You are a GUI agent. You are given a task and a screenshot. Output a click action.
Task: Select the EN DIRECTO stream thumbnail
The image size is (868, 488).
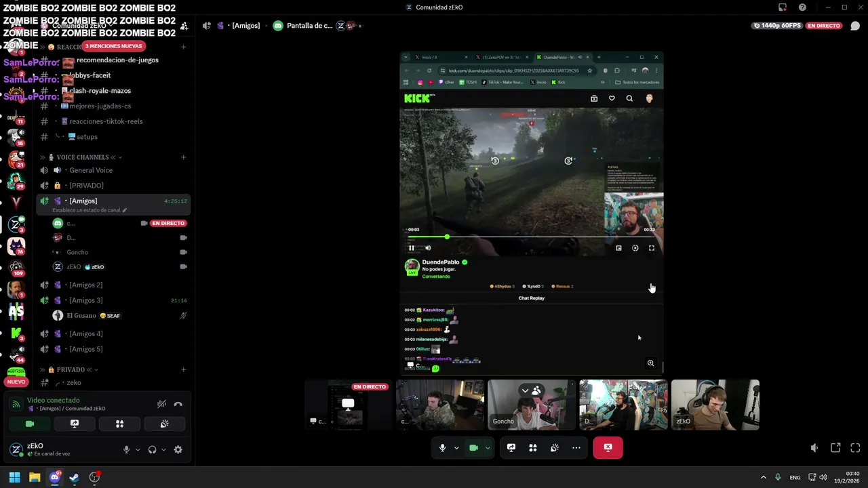349,405
